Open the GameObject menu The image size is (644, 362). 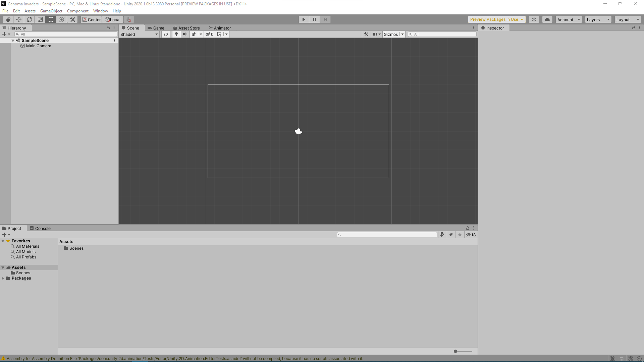click(x=51, y=11)
